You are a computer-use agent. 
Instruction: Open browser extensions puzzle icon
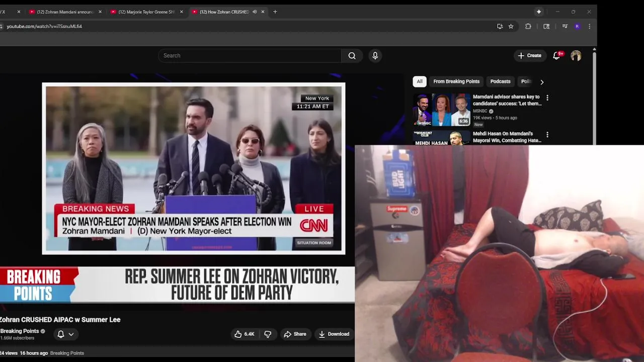coord(528,26)
